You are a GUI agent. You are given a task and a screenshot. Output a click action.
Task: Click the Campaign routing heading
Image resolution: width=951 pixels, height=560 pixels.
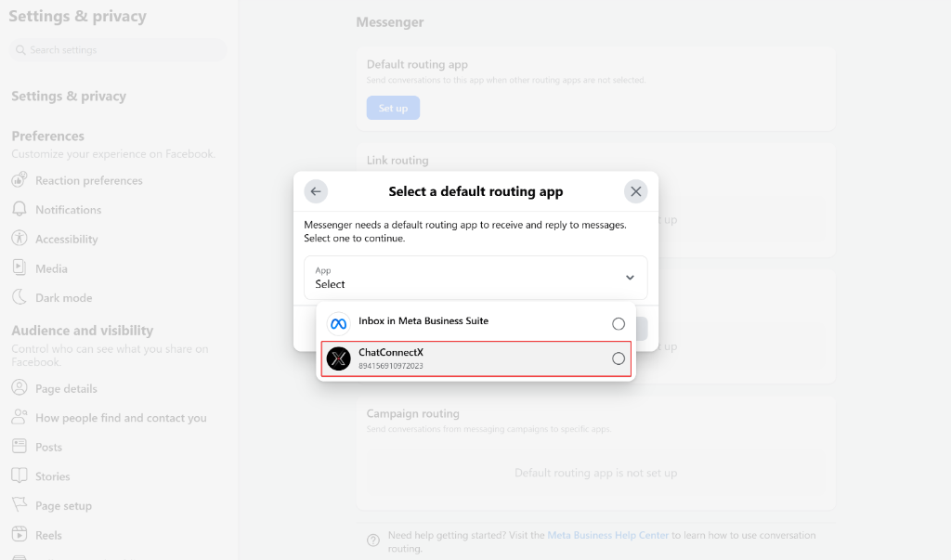click(412, 414)
